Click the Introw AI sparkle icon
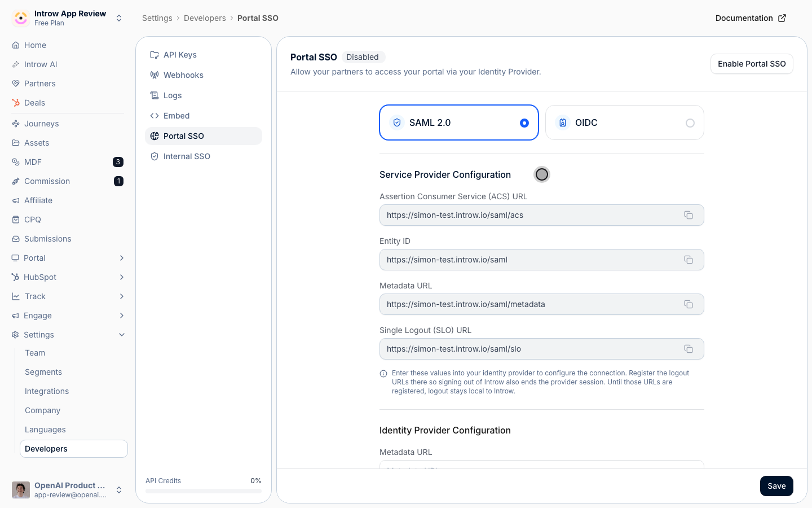This screenshot has width=812, height=508. [16, 64]
